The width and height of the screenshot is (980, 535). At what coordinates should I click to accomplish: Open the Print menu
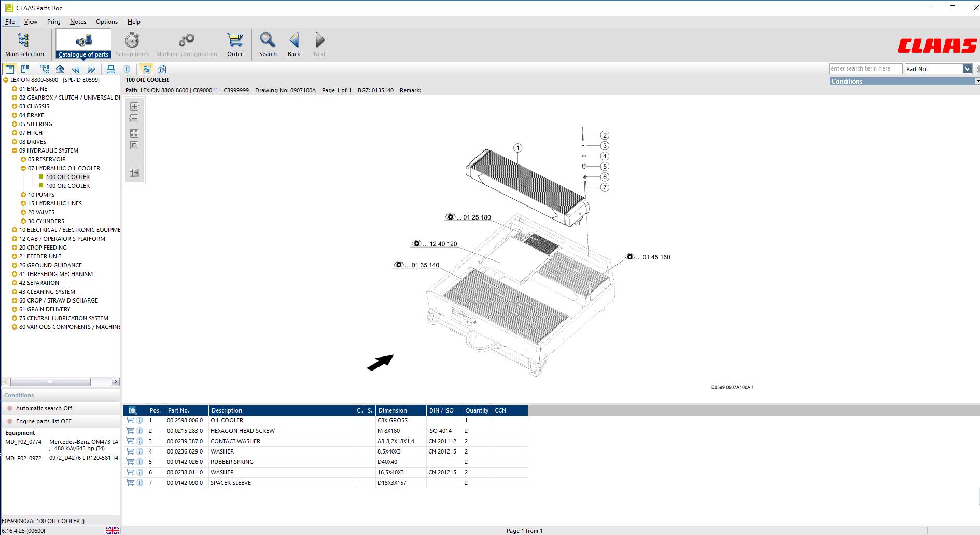pos(53,22)
